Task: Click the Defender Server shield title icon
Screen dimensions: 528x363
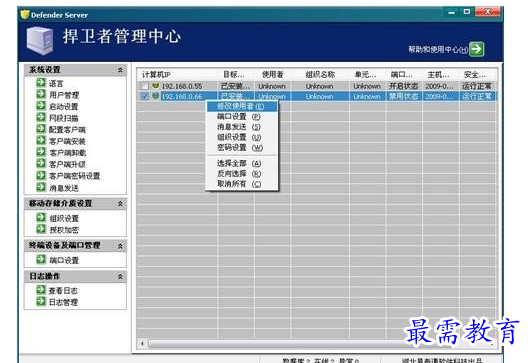Action: tap(25, 15)
